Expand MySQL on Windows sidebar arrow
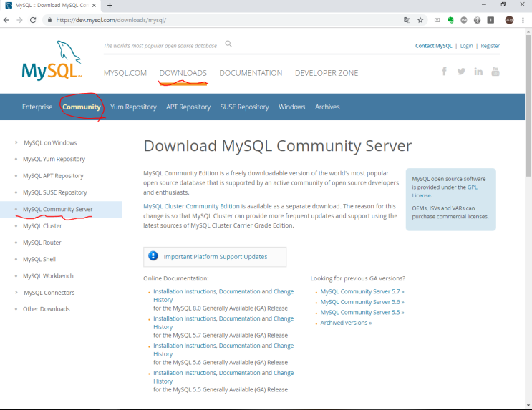532x410 pixels. tap(16, 142)
